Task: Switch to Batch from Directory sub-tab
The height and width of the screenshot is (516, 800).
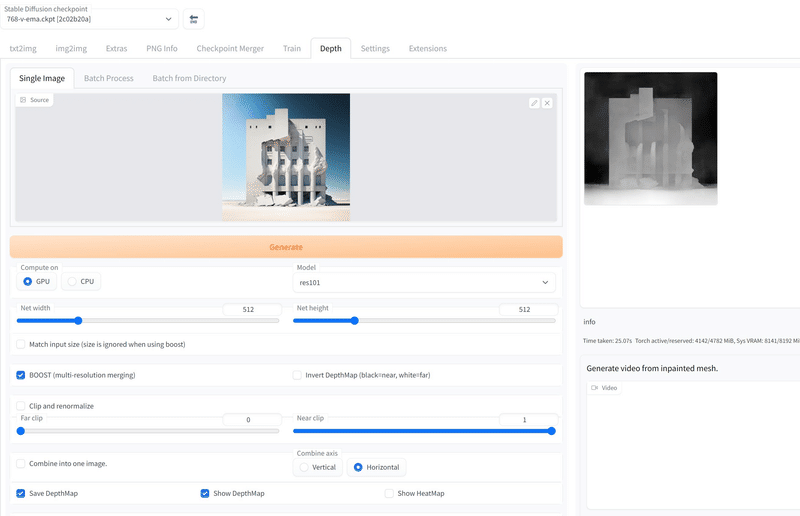Action: click(x=189, y=78)
